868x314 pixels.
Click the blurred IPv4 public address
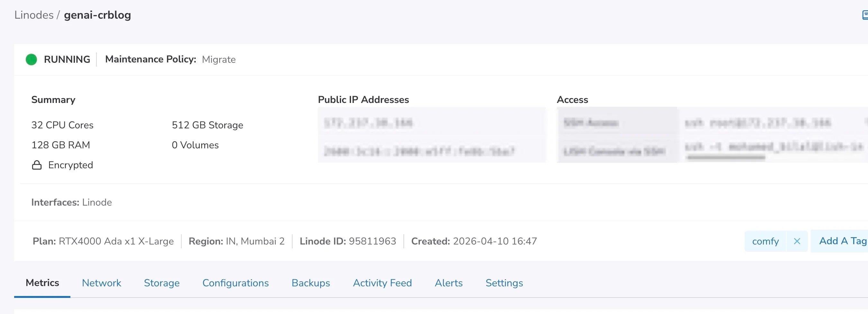pos(368,123)
